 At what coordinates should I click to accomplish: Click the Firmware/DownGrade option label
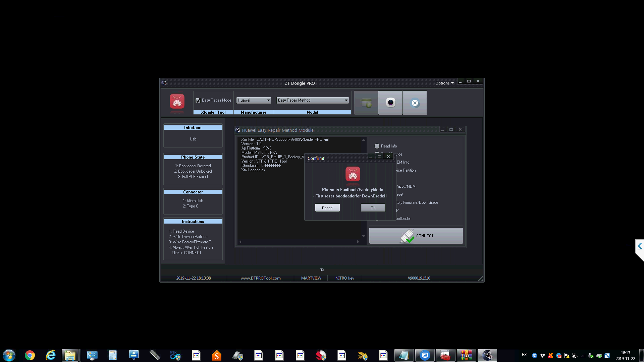(x=417, y=202)
